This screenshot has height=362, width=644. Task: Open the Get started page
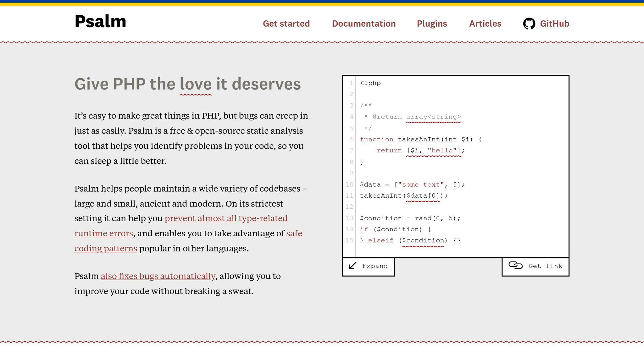click(x=286, y=24)
